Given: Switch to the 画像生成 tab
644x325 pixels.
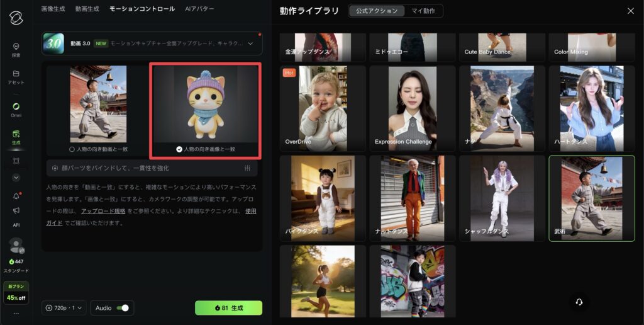Looking at the screenshot, I should click(53, 9).
